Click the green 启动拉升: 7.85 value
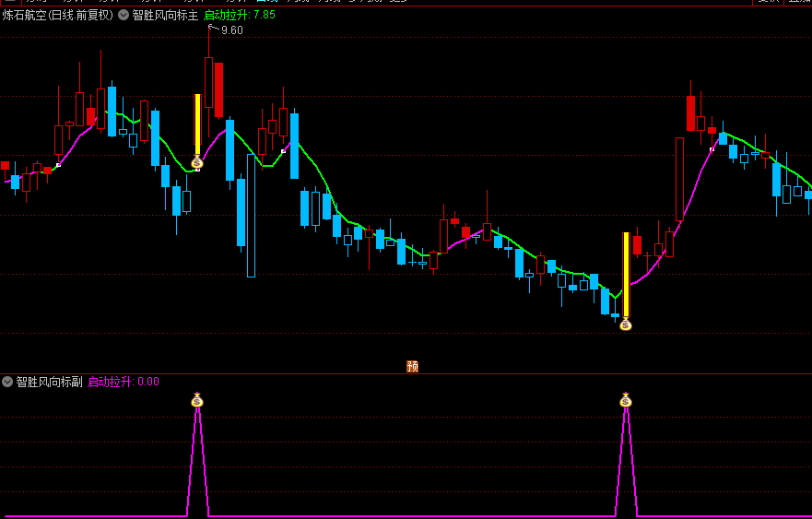The width and height of the screenshot is (812, 519). pyautogui.click(x=240, y=15)
